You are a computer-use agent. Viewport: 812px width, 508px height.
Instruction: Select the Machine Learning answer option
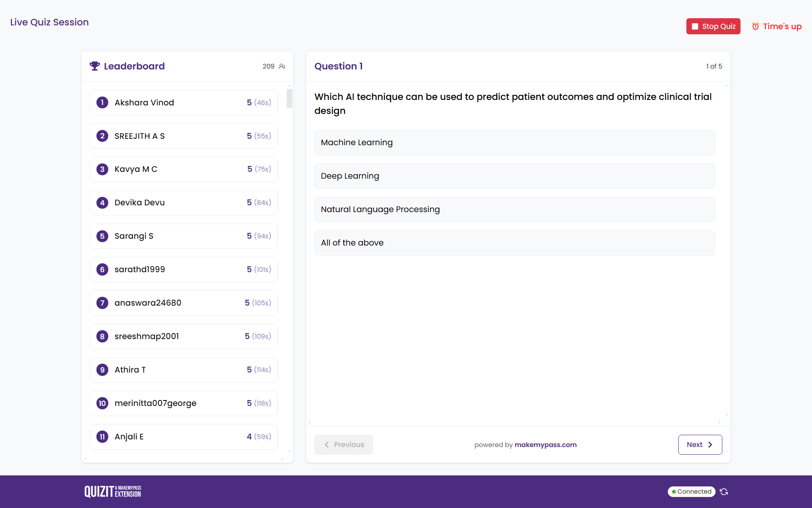(514, 143)
